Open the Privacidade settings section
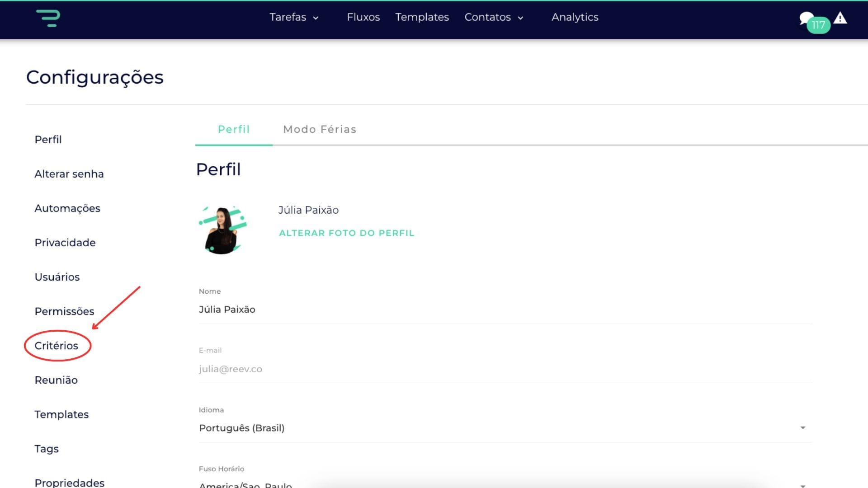The width and height of the screenshot is (868, 488). 65,243
